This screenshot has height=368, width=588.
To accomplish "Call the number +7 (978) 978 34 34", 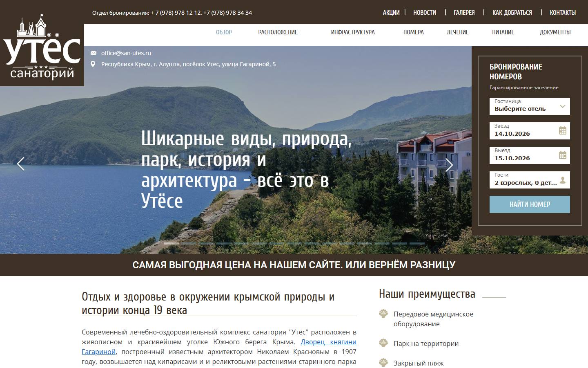I will [x=227, y=13].
